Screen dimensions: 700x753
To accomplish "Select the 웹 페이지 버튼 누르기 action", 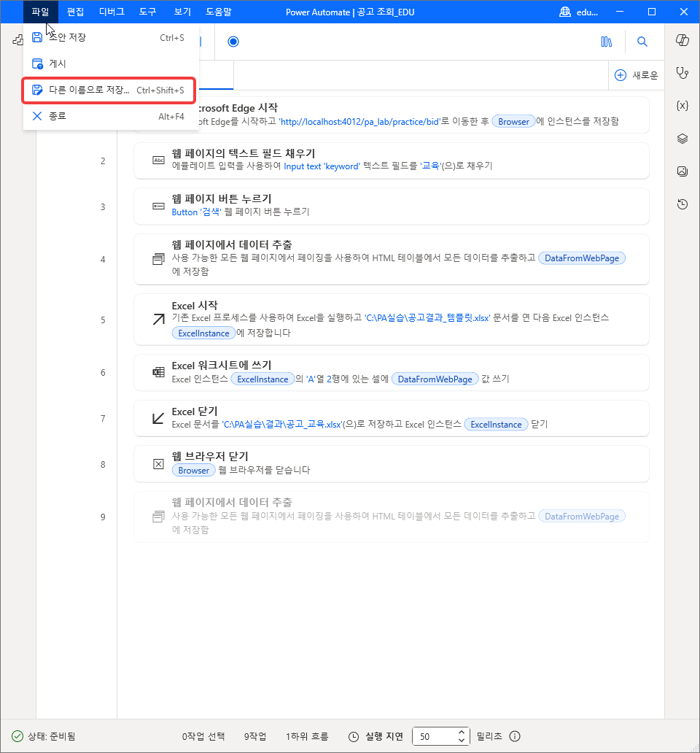I will pos(392,206).
